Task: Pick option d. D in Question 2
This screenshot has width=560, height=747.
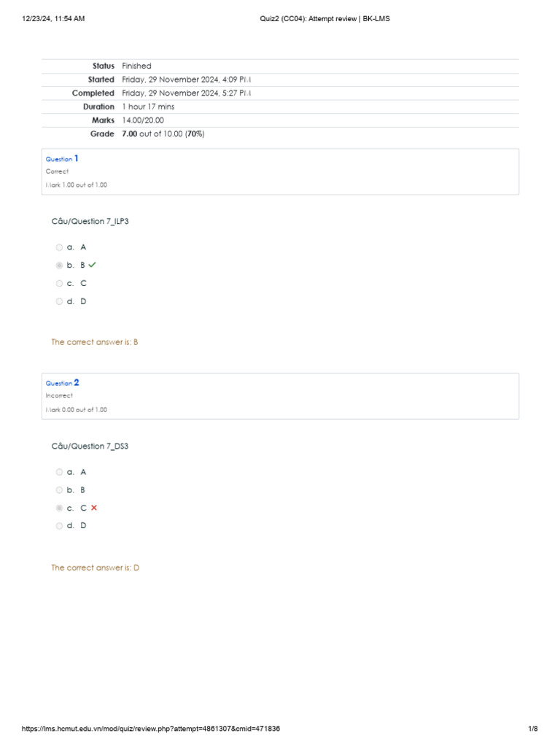Action: (x=59, y=525)
